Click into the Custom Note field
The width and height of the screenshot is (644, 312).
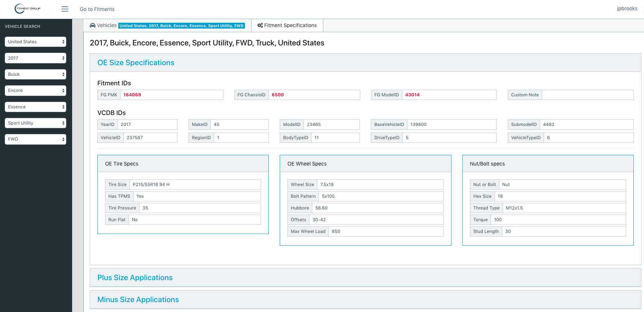point(588,95)
